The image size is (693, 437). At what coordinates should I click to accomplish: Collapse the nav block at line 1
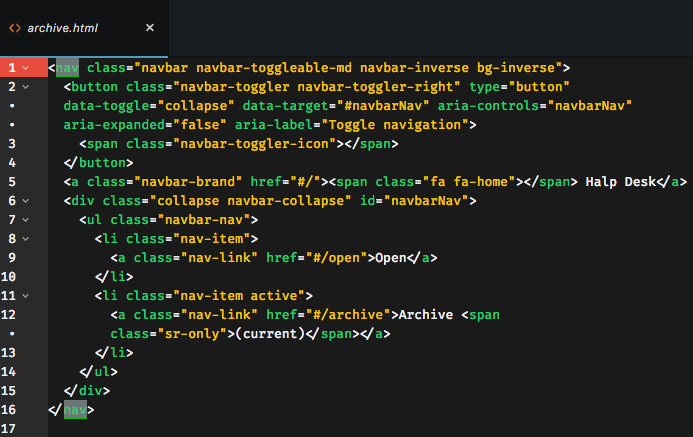pyautogui.click(x=26, y=68)
